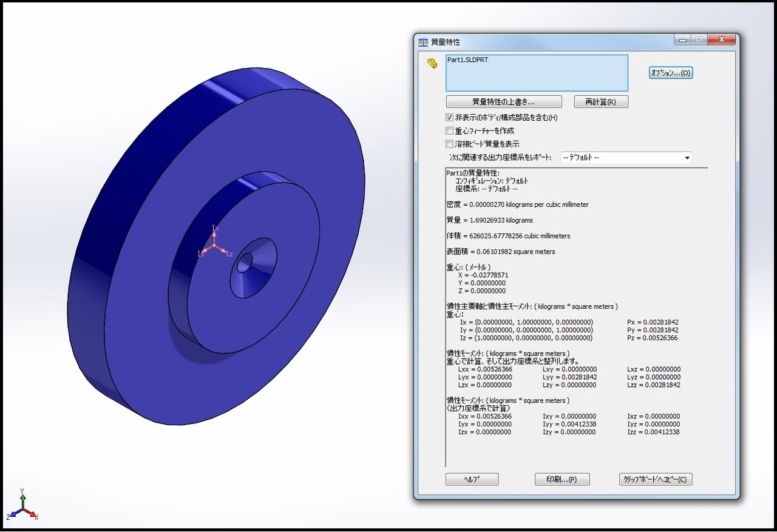The image size is (777, 532).
Task: Click the 質量特性の上書き... button
Action: pyautogui.click(x=504, y=102)
